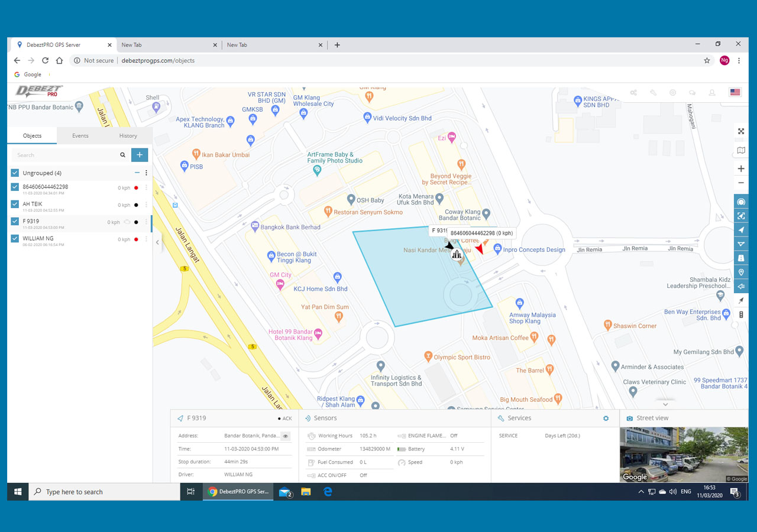Screen dimensions: 757x532
Task: Switch to the Events tab
Action: point(80,136)
